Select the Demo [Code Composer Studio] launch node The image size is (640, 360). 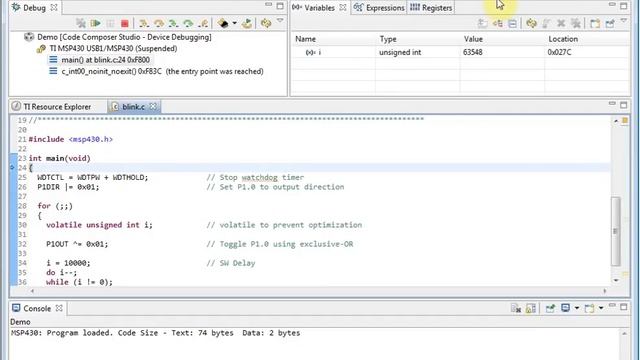(x=124, y=37)
